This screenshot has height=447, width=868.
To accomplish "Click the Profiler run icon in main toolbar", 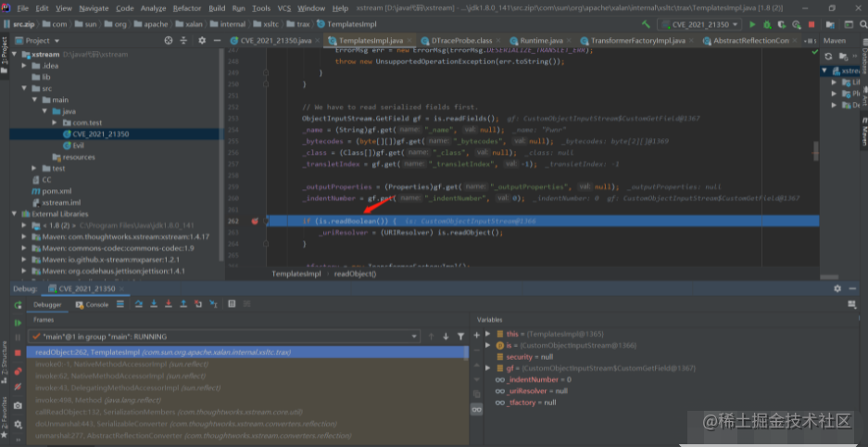I will click(796, 24).
